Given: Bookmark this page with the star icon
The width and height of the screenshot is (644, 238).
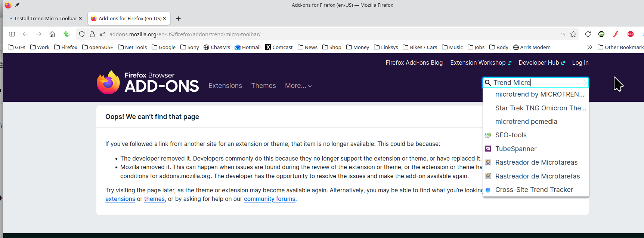Looking at the screenshot, I should click(573, 34).
